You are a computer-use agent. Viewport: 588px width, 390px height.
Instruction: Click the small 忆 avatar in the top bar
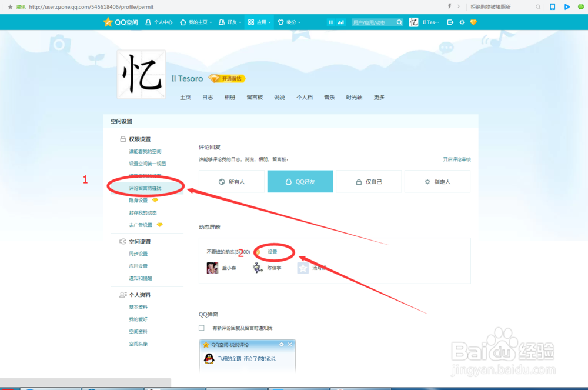click(413, 22)
